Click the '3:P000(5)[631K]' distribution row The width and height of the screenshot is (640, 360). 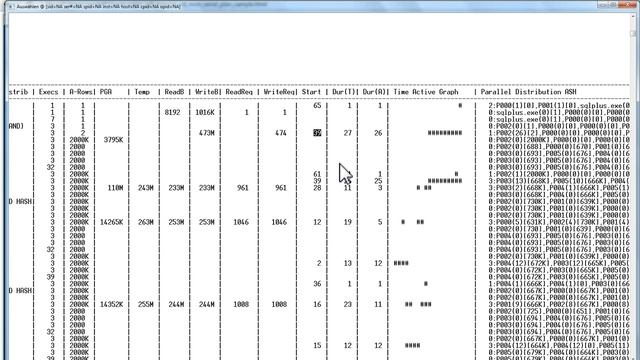[559, 222]
